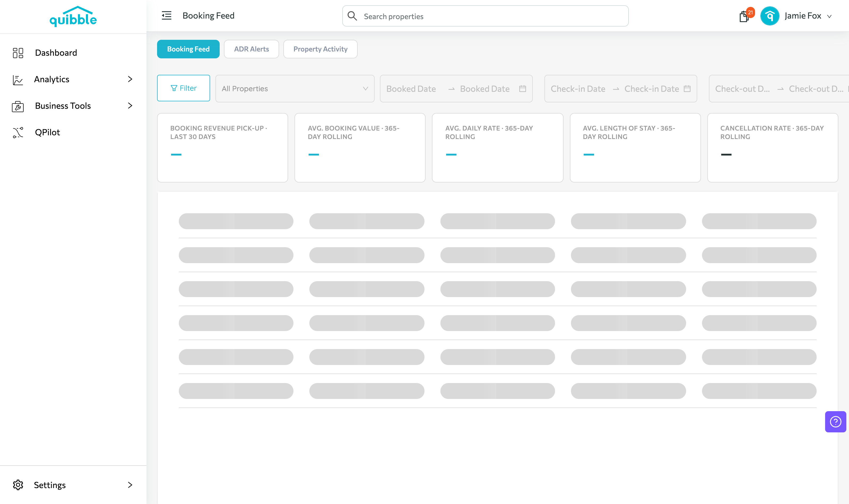849x504 pixels.
Task: Click the QPilot route icon
Action: tap(18, 132)
